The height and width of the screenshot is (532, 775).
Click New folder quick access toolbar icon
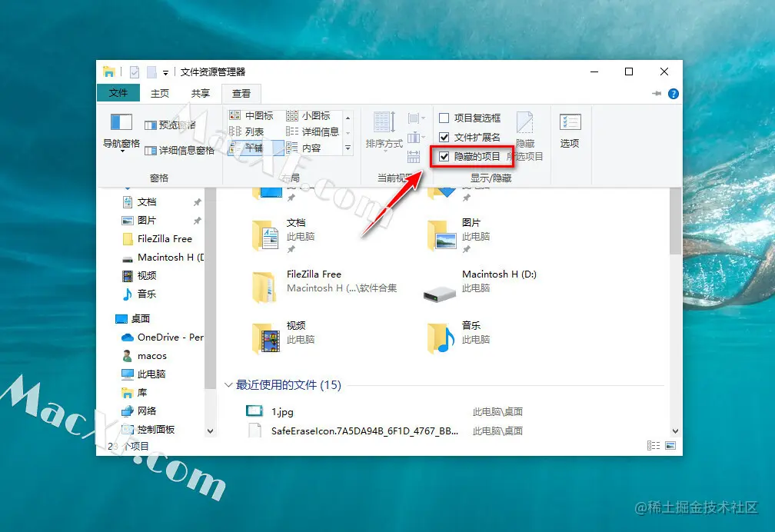click(151, 72)
